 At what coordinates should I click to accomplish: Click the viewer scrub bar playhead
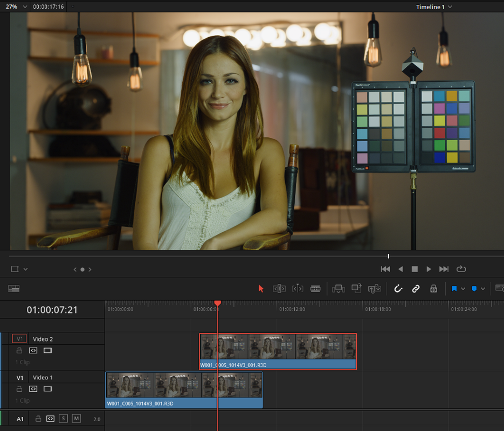coord(388,256)
